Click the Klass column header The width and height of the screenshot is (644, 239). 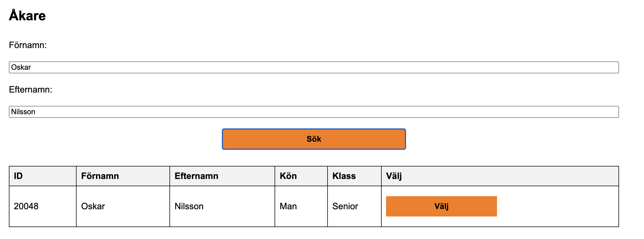point(344,176)
